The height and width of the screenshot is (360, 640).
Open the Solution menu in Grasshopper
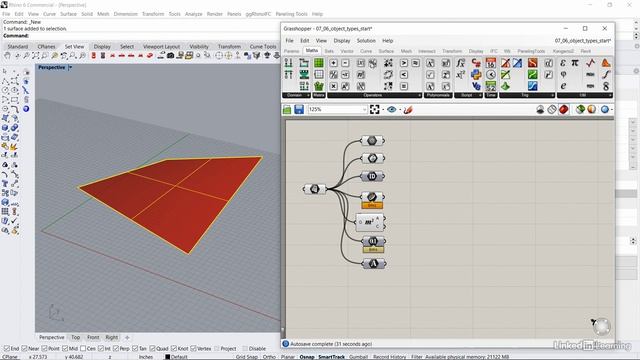366,41
